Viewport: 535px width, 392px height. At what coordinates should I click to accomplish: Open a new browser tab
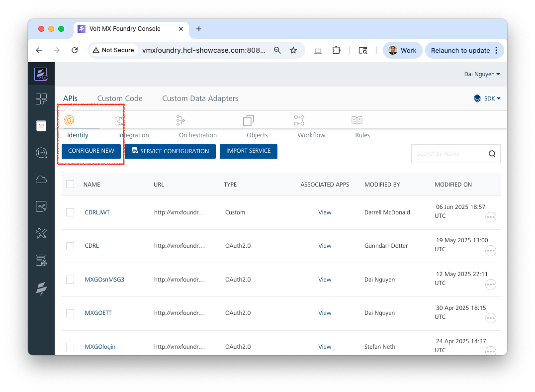(199, 29)
